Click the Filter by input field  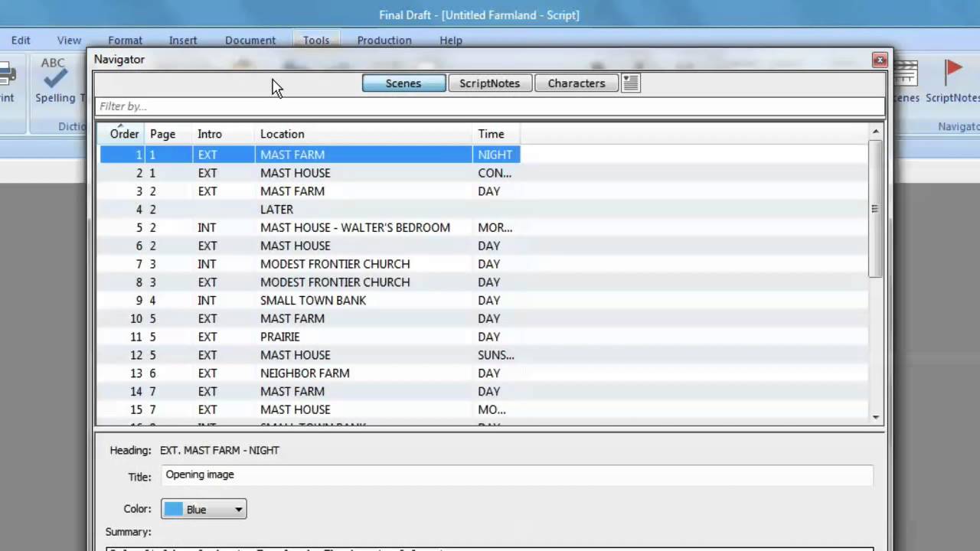point(490,106)
